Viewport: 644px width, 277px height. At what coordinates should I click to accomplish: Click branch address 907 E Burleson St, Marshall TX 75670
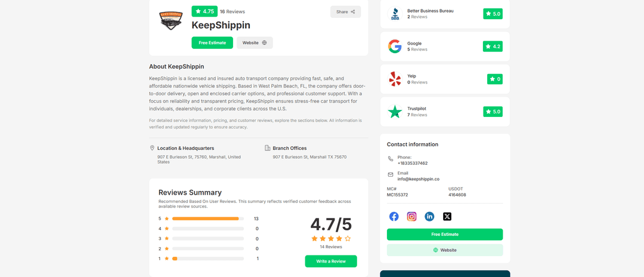click(x=309, y=157)
